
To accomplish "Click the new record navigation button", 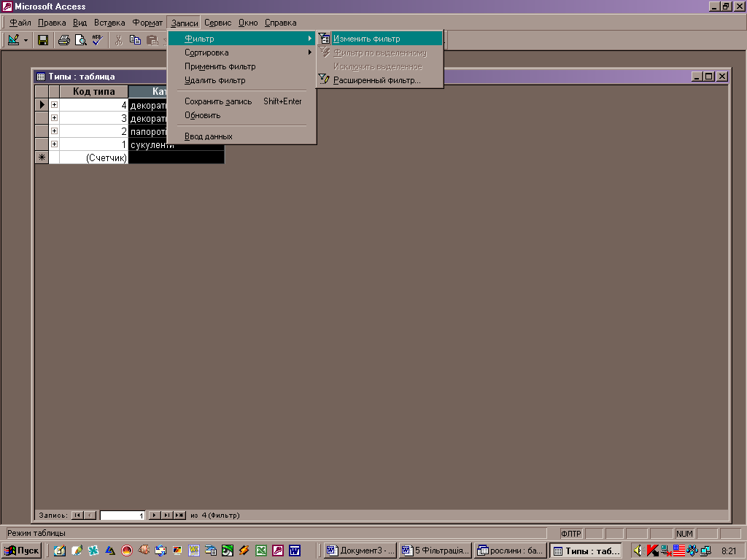I will (x=179, y=516).
